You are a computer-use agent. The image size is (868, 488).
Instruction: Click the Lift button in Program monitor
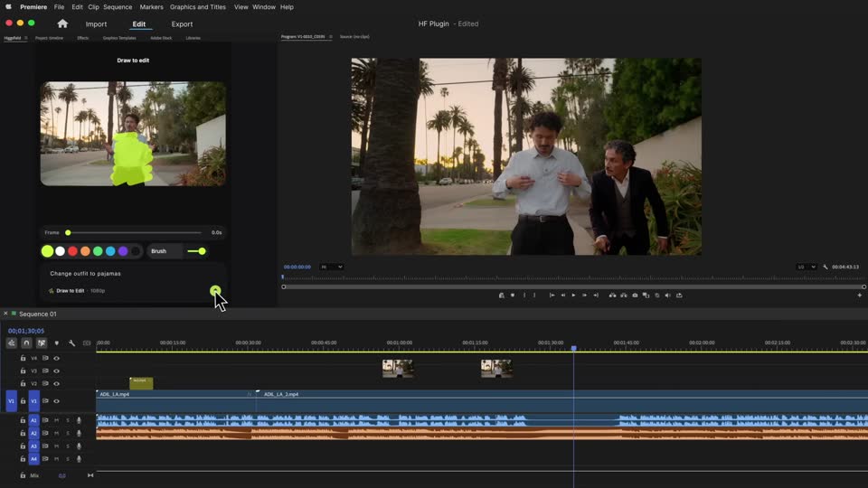pos(612,296)
